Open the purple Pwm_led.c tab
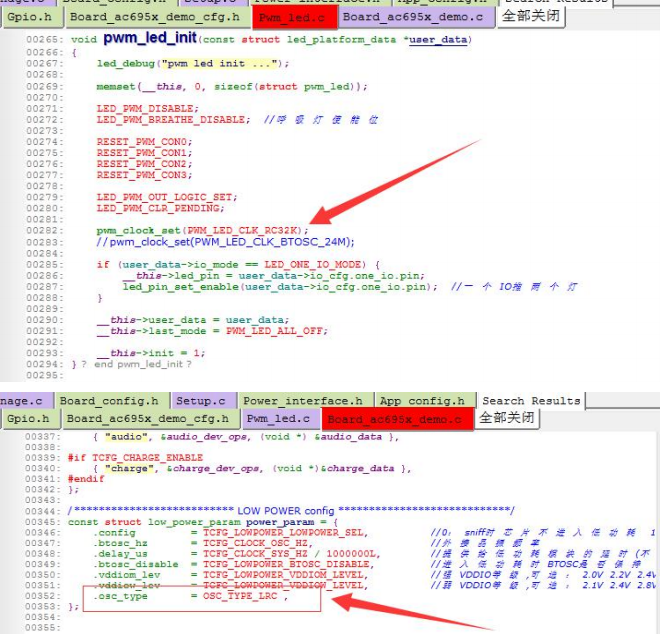The image size is (660, 634). pos(279,419)
